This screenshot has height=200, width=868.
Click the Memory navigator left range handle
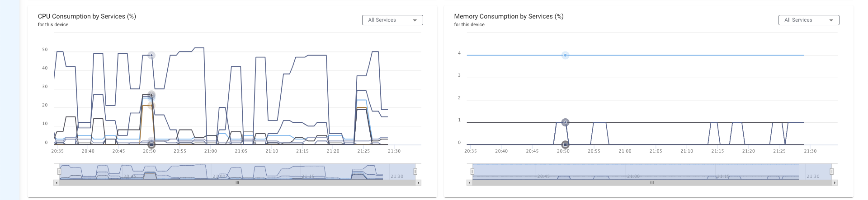(x=472, y=172)
